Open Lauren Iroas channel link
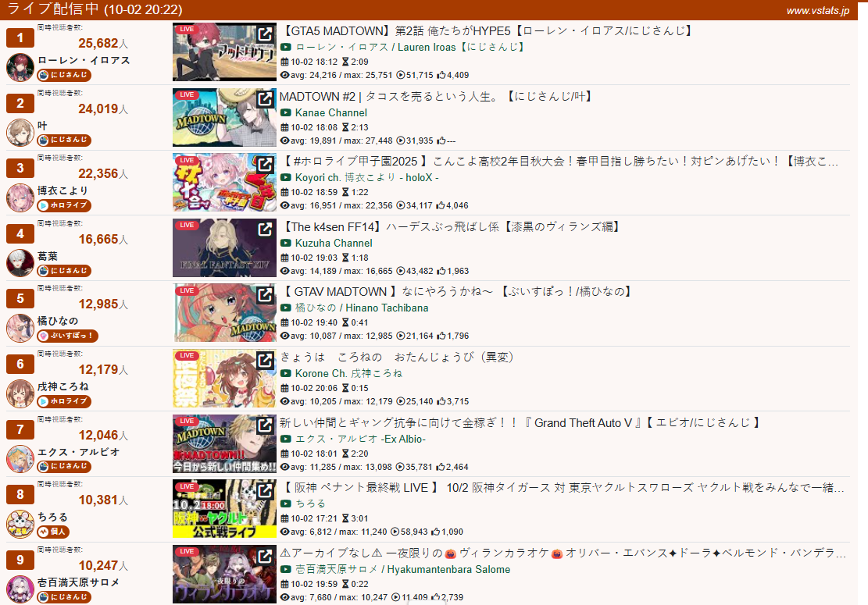 tap(409, 48)
